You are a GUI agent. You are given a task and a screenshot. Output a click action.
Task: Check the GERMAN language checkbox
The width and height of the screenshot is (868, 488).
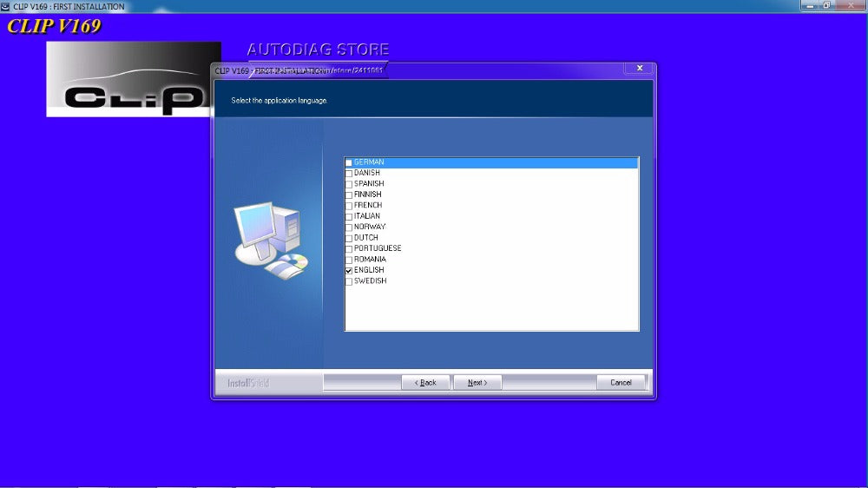pyautogui.click(x=349, y=162)
